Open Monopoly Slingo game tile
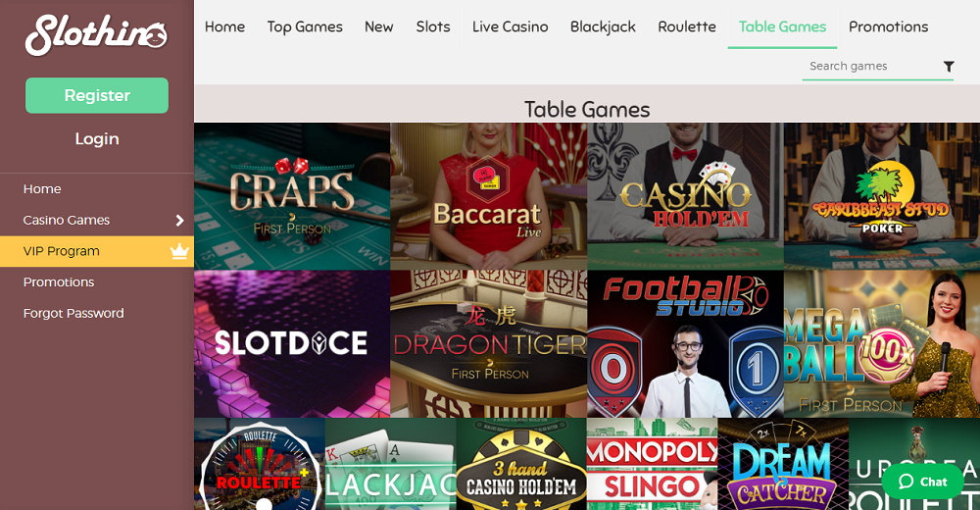The image size is (980, 510). tap(652, 464)
